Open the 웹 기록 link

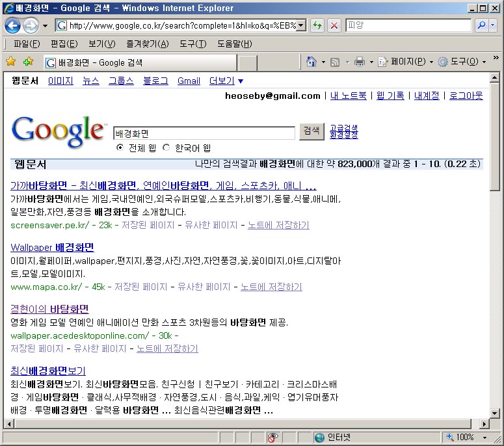pos(390,96)
